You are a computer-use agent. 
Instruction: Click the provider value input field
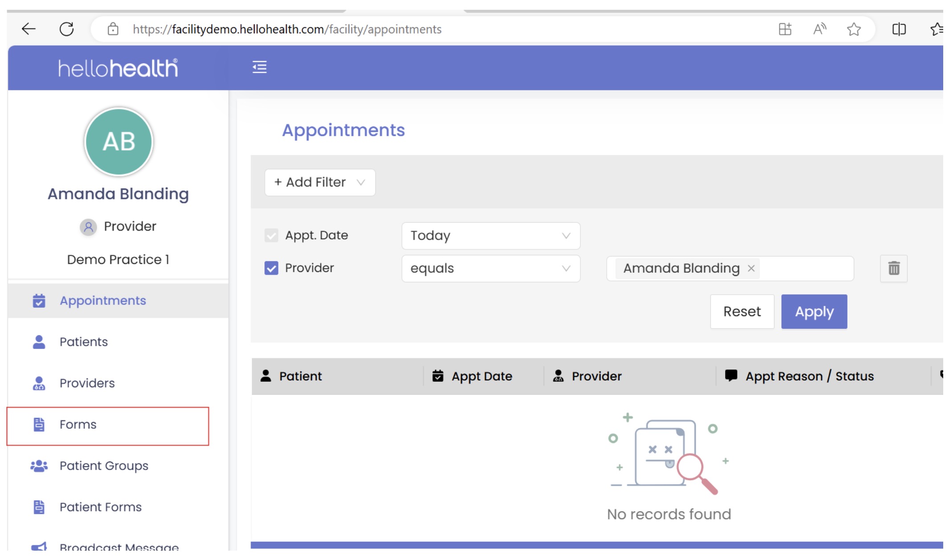tap(806, 269)
